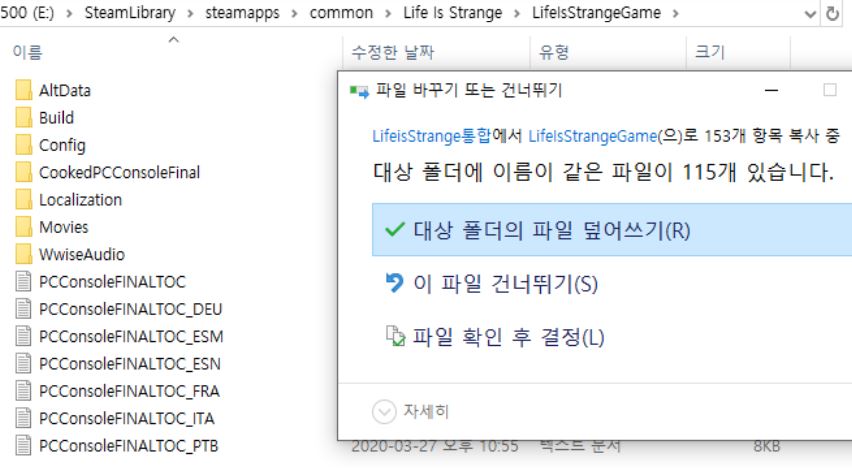Select the PCConsoleFINALTOC_DEU file name
The height and width of the screenshot is (468, 852).
tap(130, 309)
